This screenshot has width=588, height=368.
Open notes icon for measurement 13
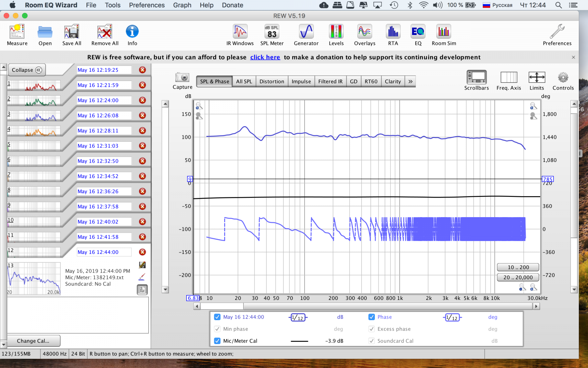tap(142, 290)
